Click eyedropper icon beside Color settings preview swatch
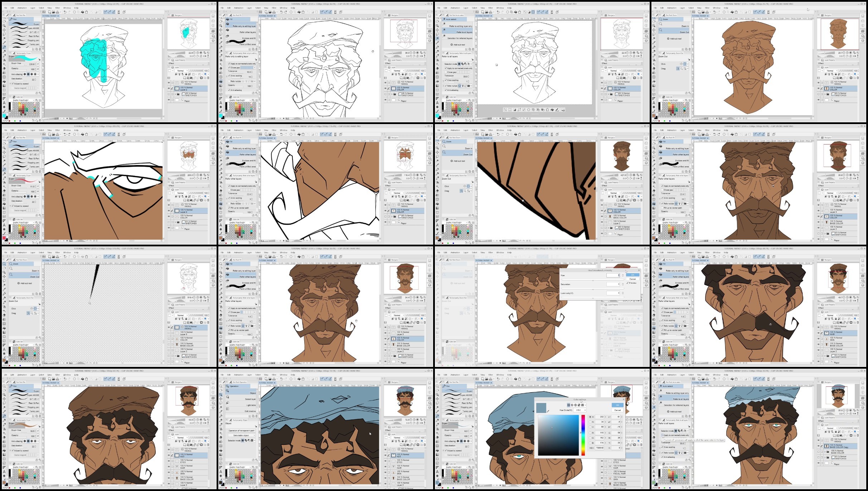This screenshot has height=491, width=868. point(548,411)
